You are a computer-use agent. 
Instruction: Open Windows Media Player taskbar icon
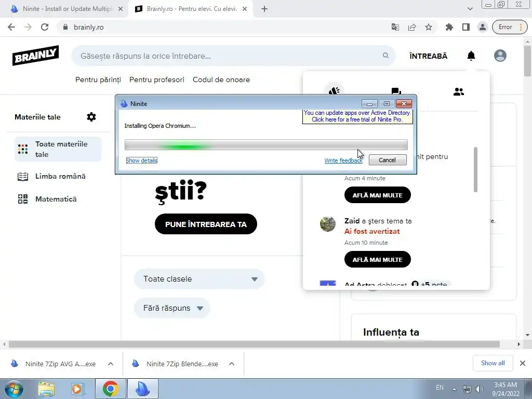click(x=77, y=389)
